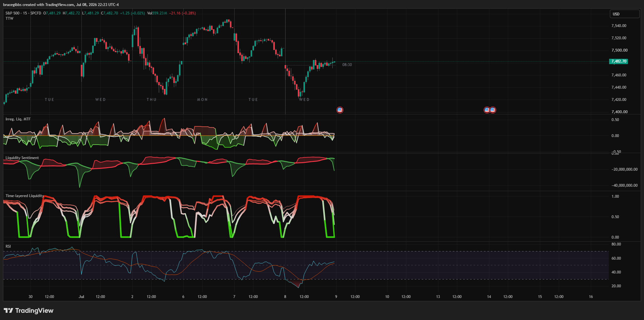Click the −40,000,000.00 Liquidity Sentiment scale value
Screen dimensions: 644x320
[x=625, y=185]
